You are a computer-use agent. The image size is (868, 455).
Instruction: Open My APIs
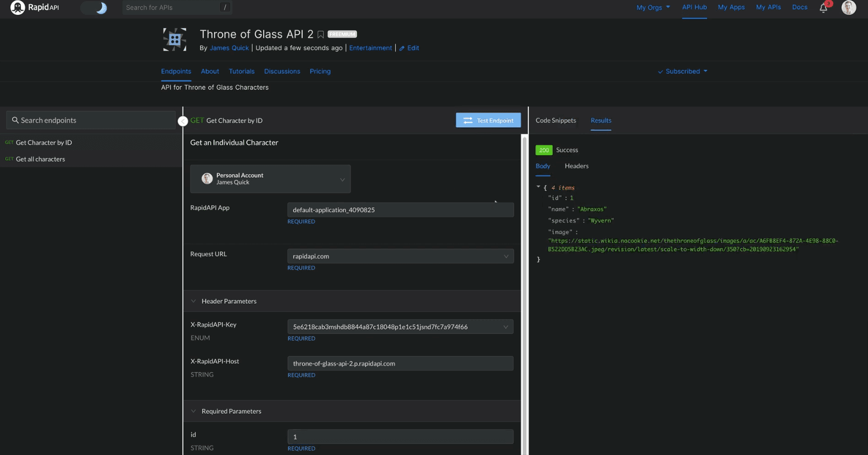(768, 7)
